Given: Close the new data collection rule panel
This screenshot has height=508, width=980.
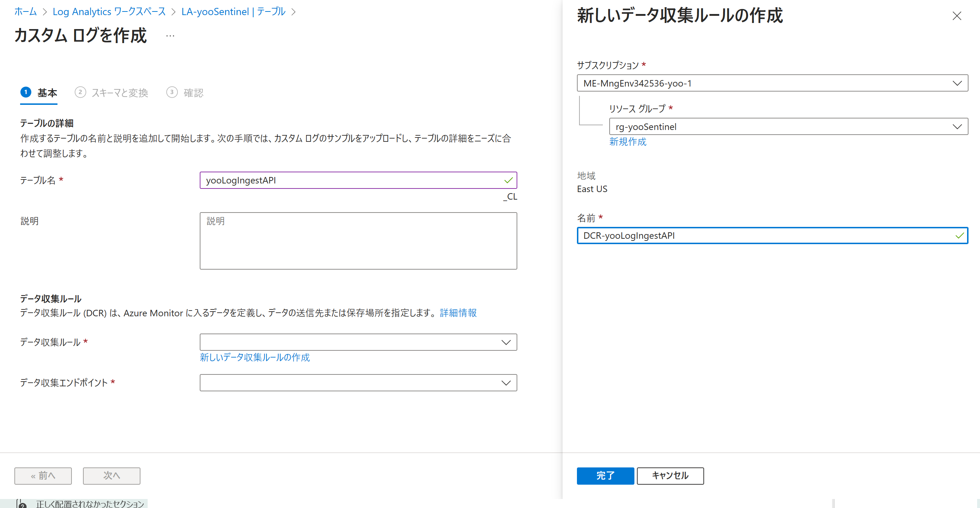Looking at the screenshot, I should 956,16.
